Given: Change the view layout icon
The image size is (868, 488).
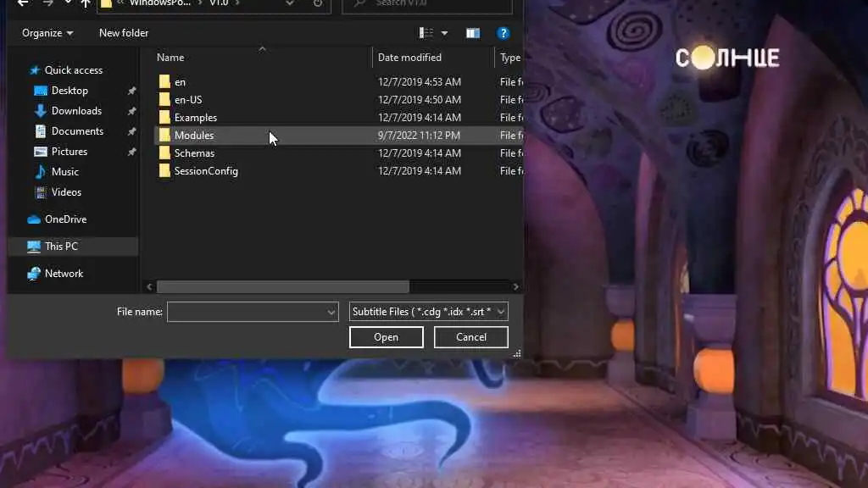Looking at the screenshot, I should tap(426, 33).
